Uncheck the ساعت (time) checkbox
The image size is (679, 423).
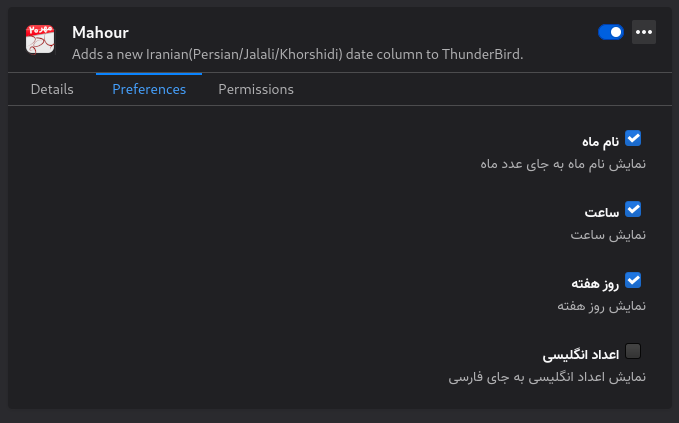(x=633, y=210)
